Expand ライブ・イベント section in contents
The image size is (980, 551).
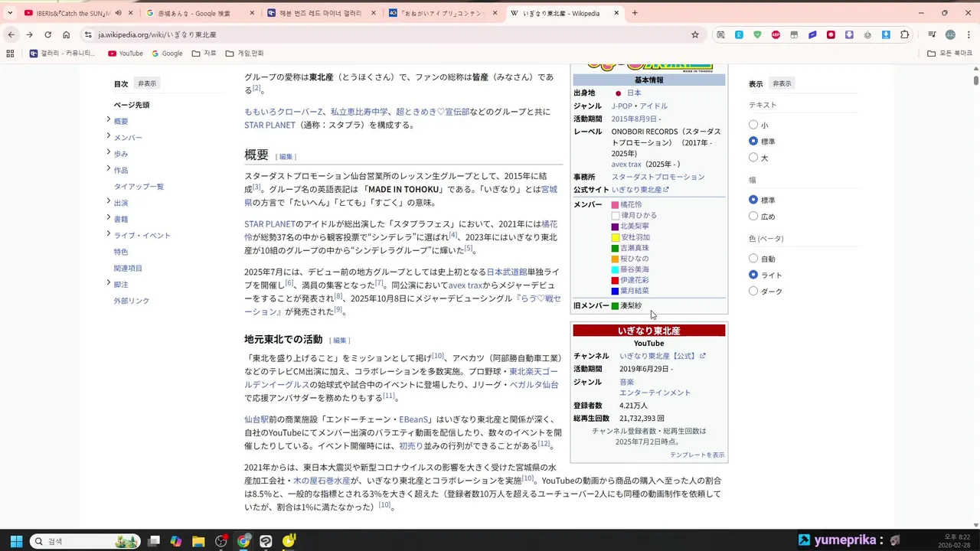[x=109, y=234]
